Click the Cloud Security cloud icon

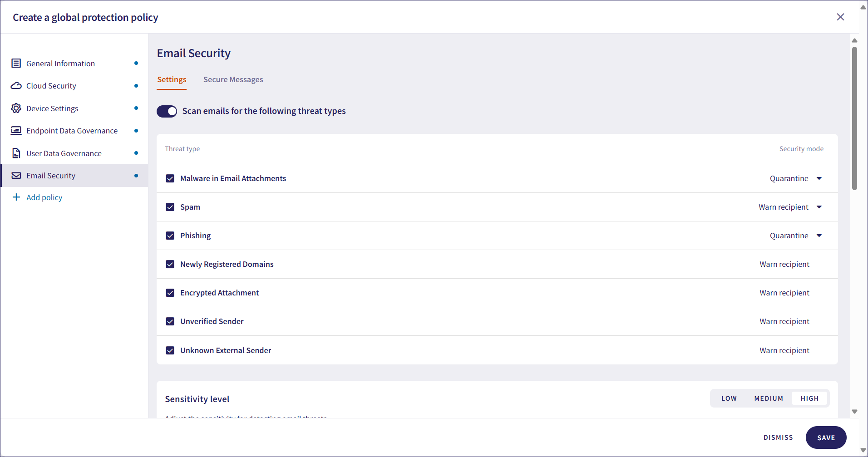pos(16,86)
